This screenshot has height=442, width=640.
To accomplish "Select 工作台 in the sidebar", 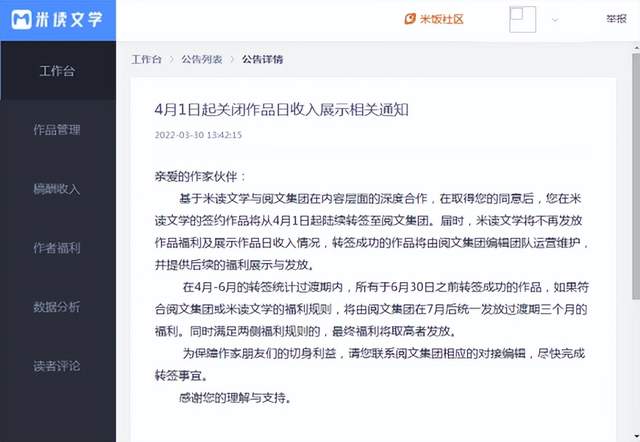I will click(57, 71).
